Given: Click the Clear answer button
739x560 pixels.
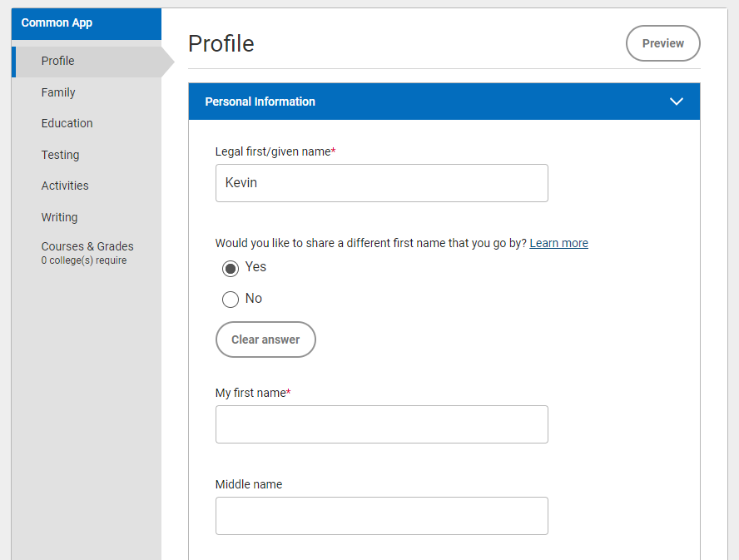Looking at the screenshot, I should click(265, 339).
